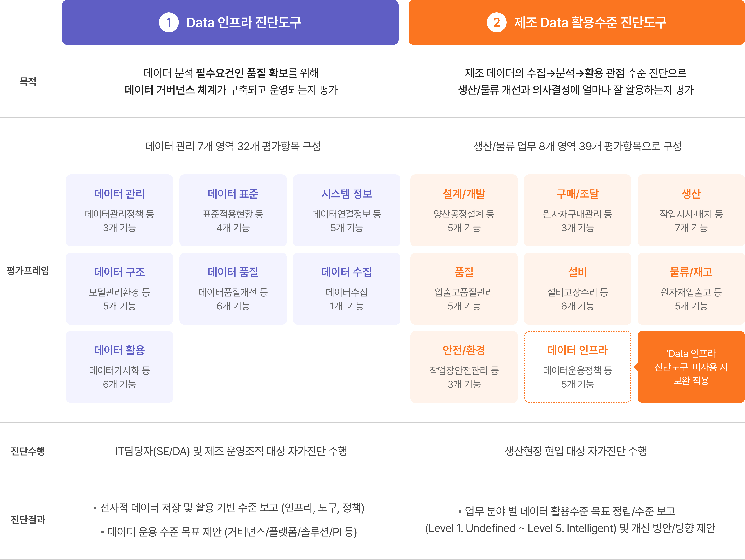Open the 데이터 관리 card
Viewport: 745px width, 560px height.
119,210
